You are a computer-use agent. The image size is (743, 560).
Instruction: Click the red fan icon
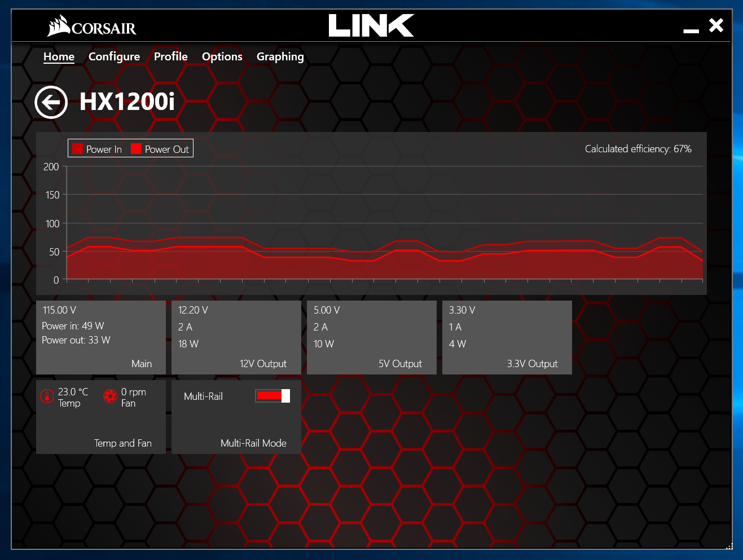[110, 396]
